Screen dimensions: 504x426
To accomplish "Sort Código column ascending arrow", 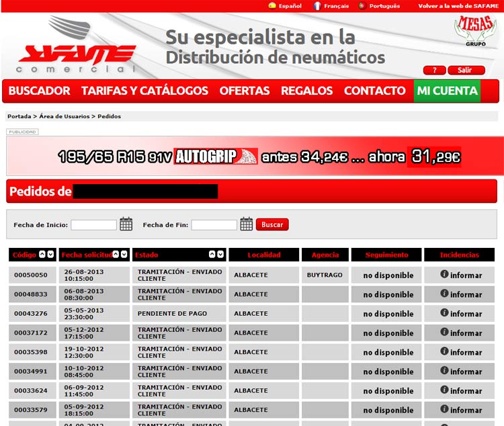I will (42, 254).
